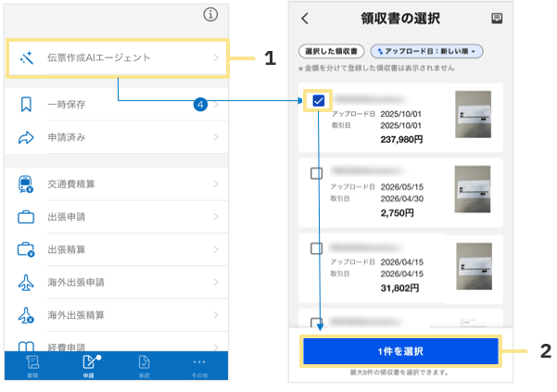The width and height of the screenshot is (557, 392).
Task: Expand the 一時保存 row chevron
Action: pos(216,105)
